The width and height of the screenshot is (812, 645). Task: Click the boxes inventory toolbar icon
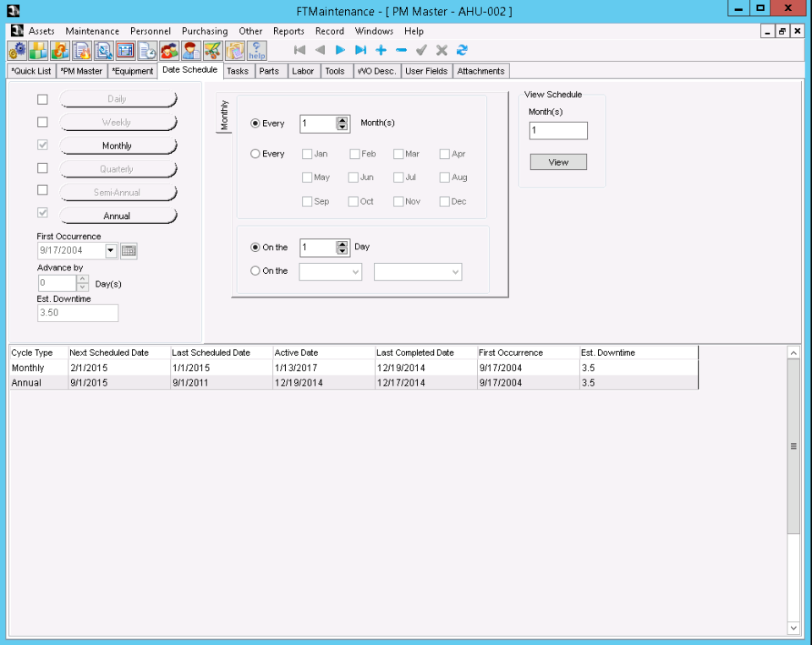[x=234, y=51]
